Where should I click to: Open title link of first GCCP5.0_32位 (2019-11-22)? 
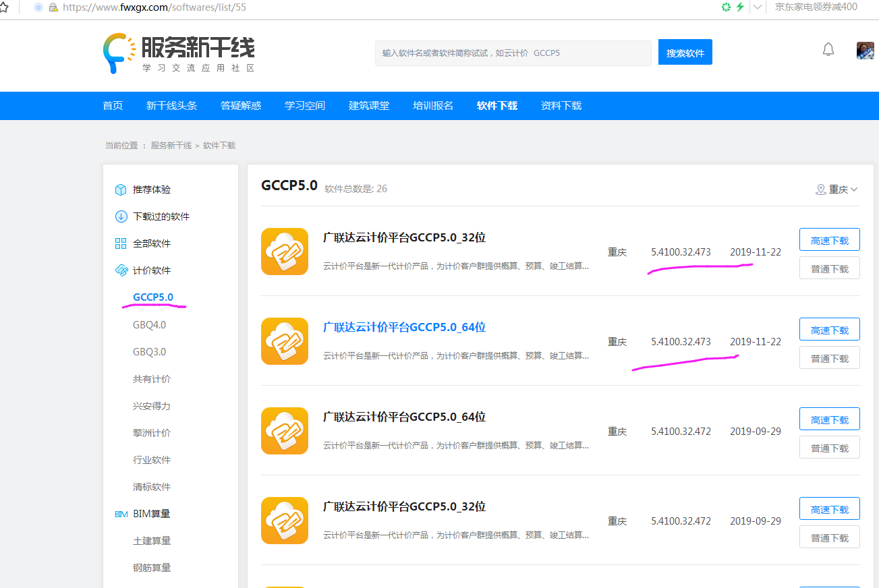405,237
